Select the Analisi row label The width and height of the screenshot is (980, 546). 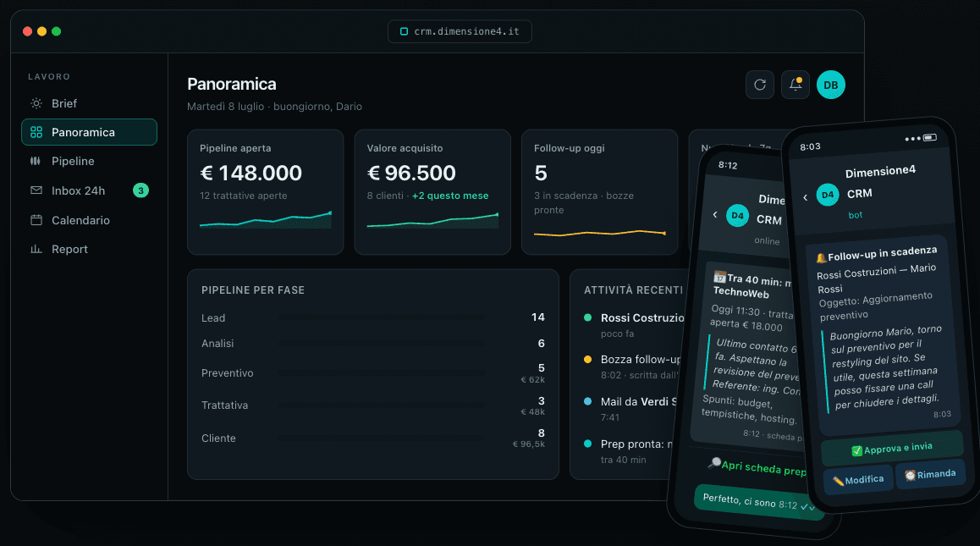(217, 344)
